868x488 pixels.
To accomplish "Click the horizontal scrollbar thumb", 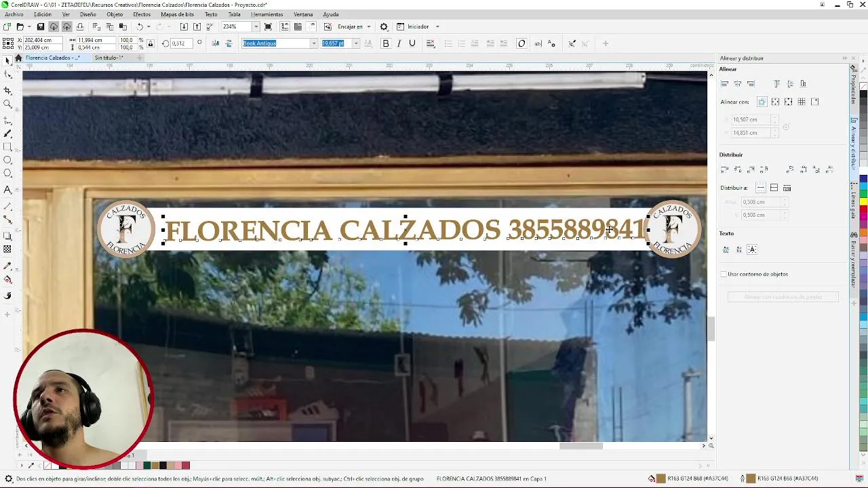I will click(x=581, y=445).
